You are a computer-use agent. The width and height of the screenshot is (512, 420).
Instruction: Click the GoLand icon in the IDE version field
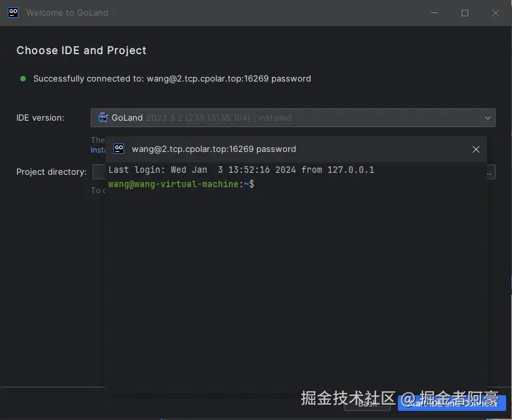[x=103, y=117]
